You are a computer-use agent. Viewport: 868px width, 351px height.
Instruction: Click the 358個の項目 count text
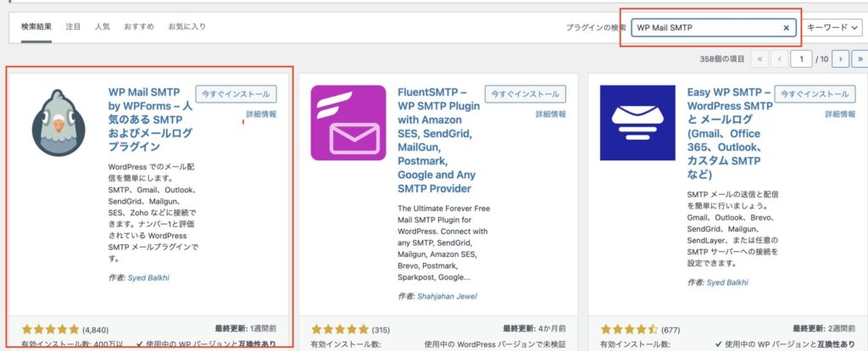tap(722, 59)
